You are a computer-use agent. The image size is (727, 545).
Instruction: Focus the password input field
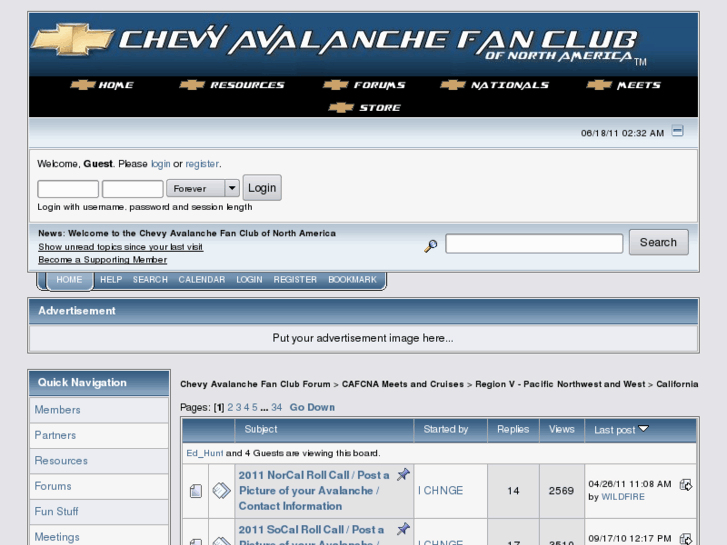[x=133, y=189]
